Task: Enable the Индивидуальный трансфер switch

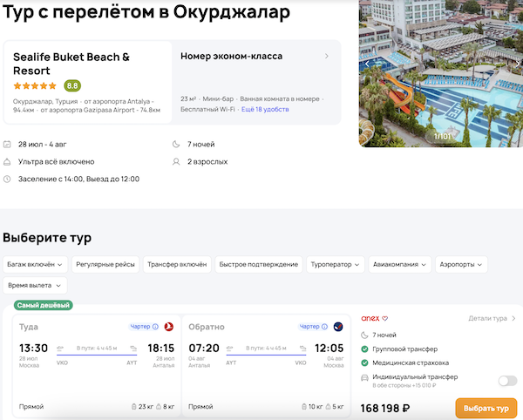Action: coord(506,380)
